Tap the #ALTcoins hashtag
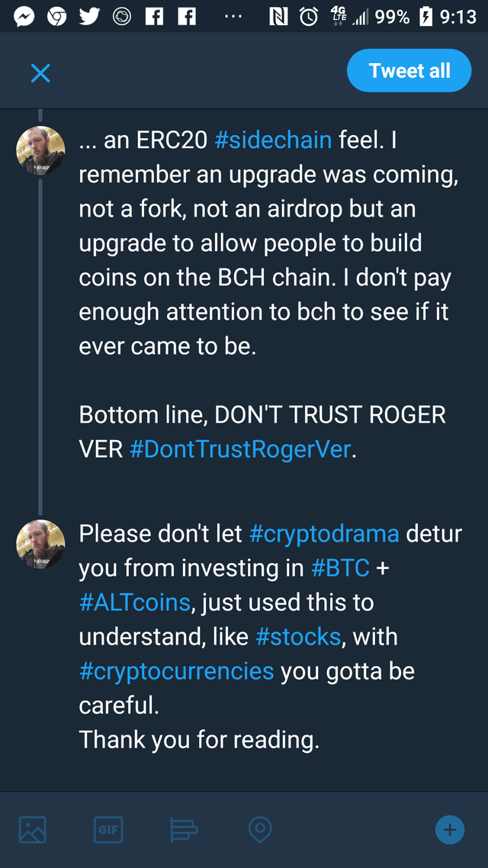 tap(135, 602)
